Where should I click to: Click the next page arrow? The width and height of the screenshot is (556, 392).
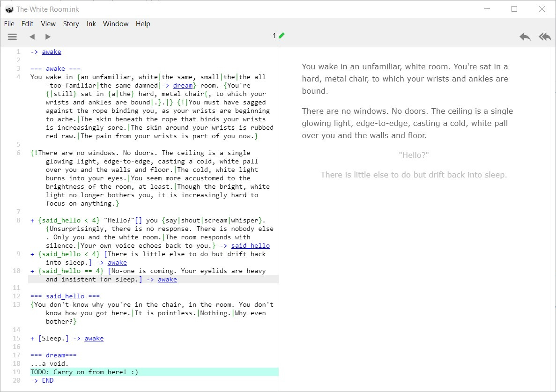point(47,37)
